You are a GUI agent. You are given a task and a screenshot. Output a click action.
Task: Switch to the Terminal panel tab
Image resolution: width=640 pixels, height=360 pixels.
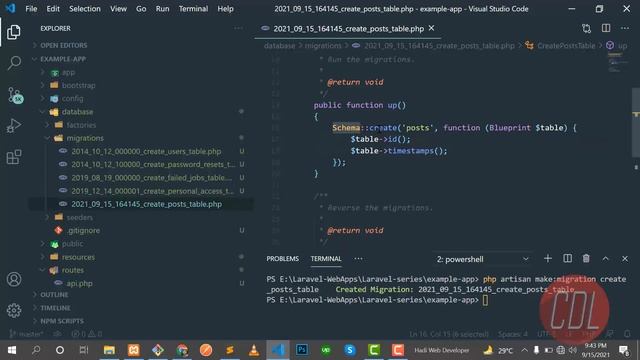click(326, 258)
